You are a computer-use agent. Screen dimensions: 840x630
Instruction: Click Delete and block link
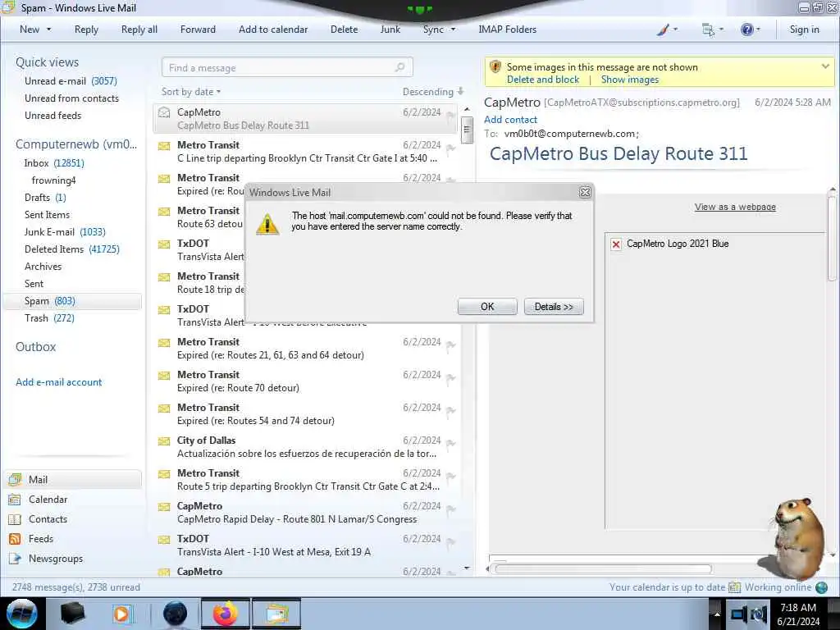coord(543,80)
